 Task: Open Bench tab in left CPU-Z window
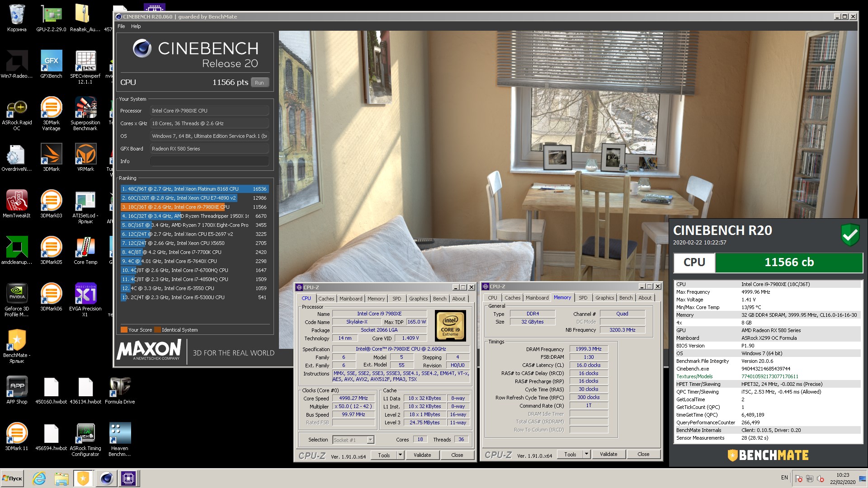pyautogui.click(x=439, y=299)
